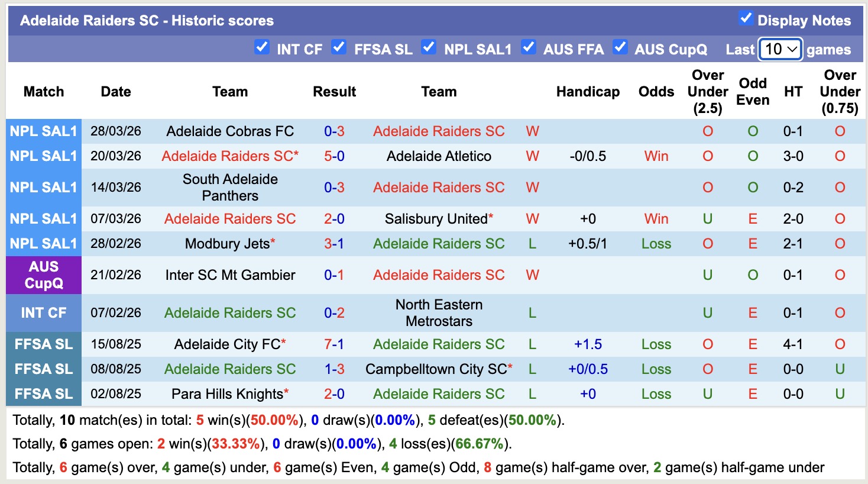Open Inter SC Mt Gambier team link
Image resolution: width=868 pixels, height=484 pixels.
tap(230, 275)
